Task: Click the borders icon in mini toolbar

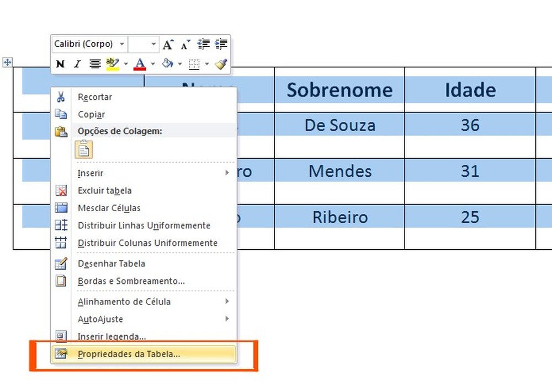Action: point(194,64)
